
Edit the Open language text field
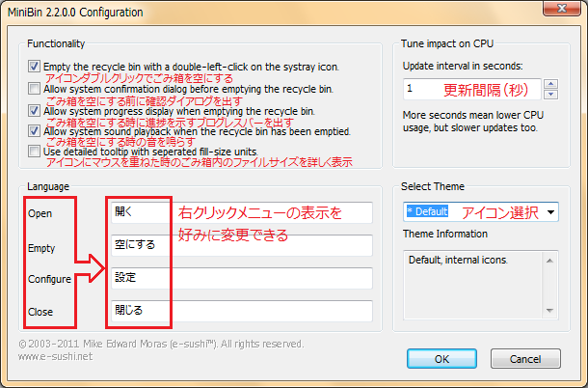242,212
